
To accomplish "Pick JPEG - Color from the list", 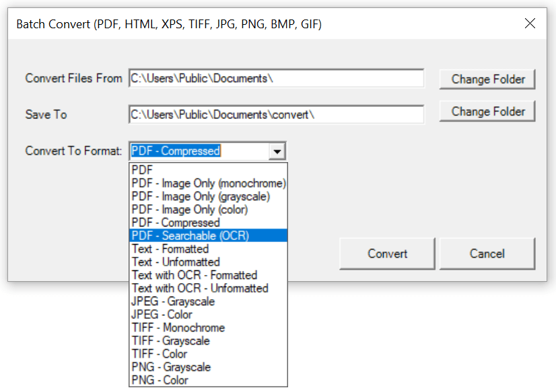I will 162,314.
